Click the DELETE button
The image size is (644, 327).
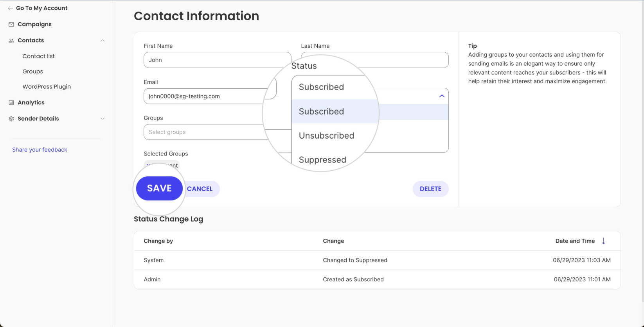point(430,189)
